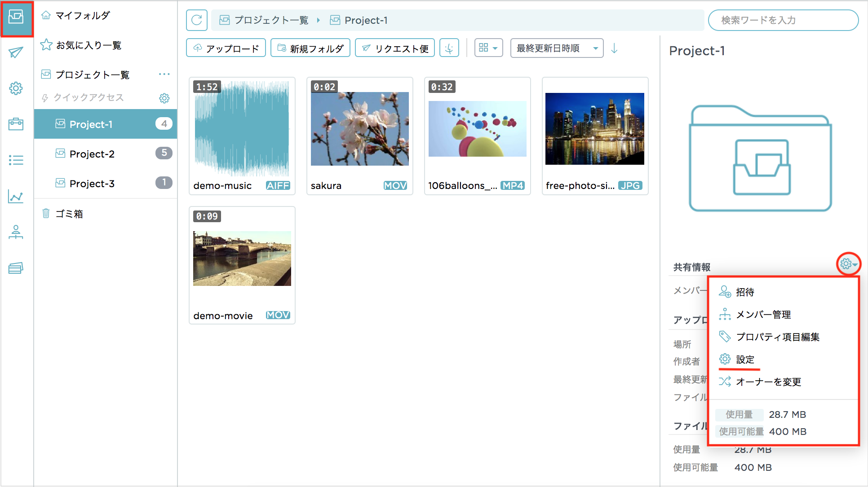Open the grid view mode dropdown
Screen dimensions: 868x487
[488, 48]
